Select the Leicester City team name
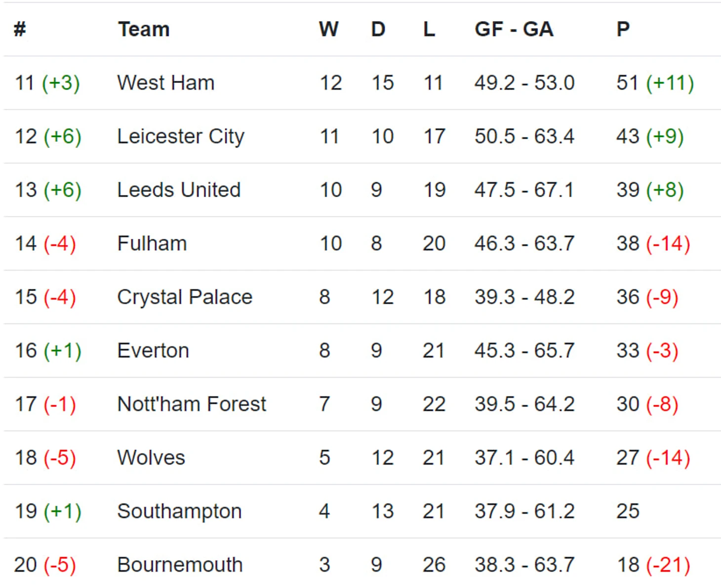This screenshot has width=721, height=588. pos(181,136)
